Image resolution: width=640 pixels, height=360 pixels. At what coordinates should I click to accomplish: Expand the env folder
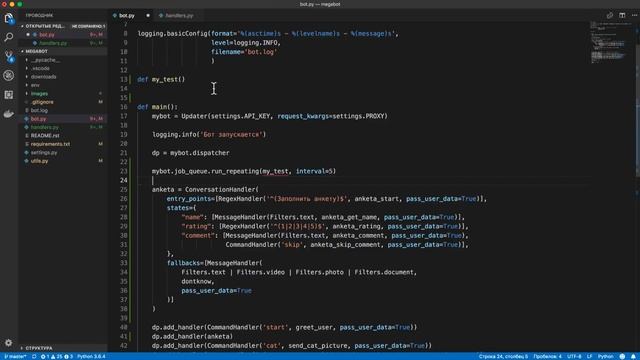click(35, 85)
